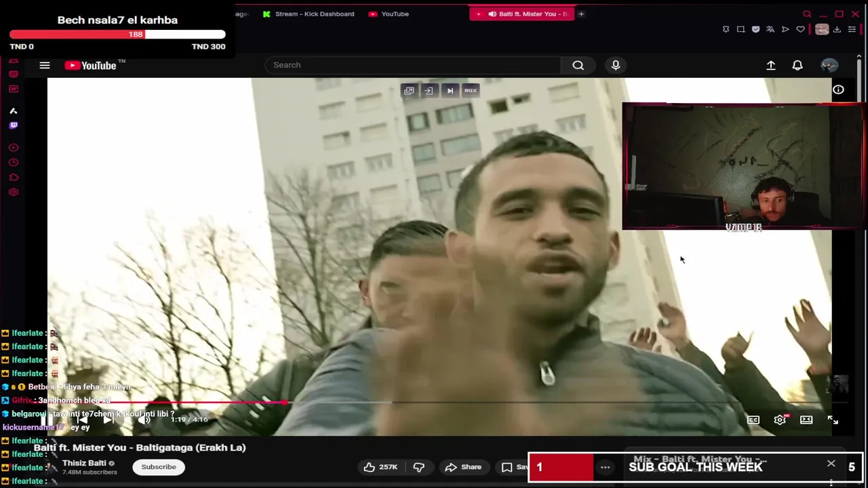Open the browser profile avatar icon
868x488 pixels.
tap(822, 29)
